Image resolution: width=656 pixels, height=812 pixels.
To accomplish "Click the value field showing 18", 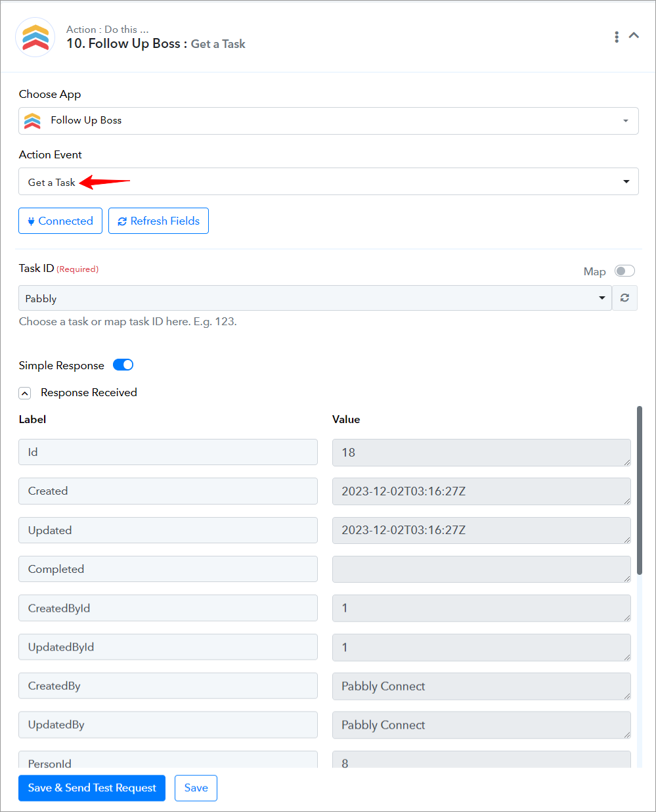I will (481, 453).
